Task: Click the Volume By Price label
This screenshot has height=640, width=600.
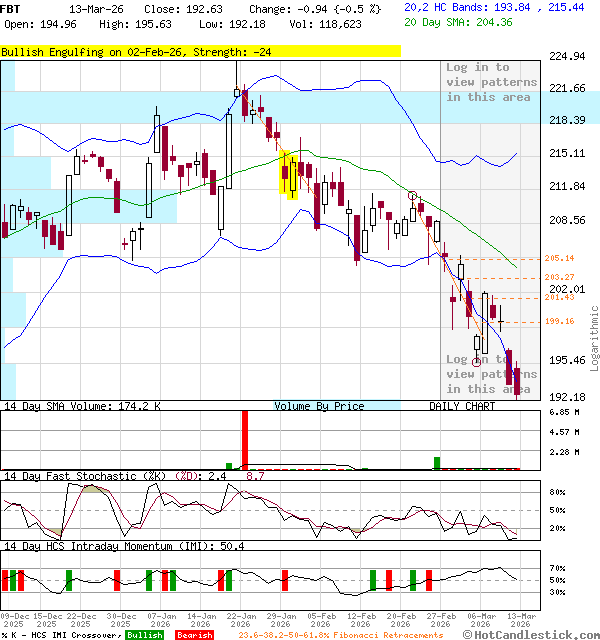Action: [319, 406]
